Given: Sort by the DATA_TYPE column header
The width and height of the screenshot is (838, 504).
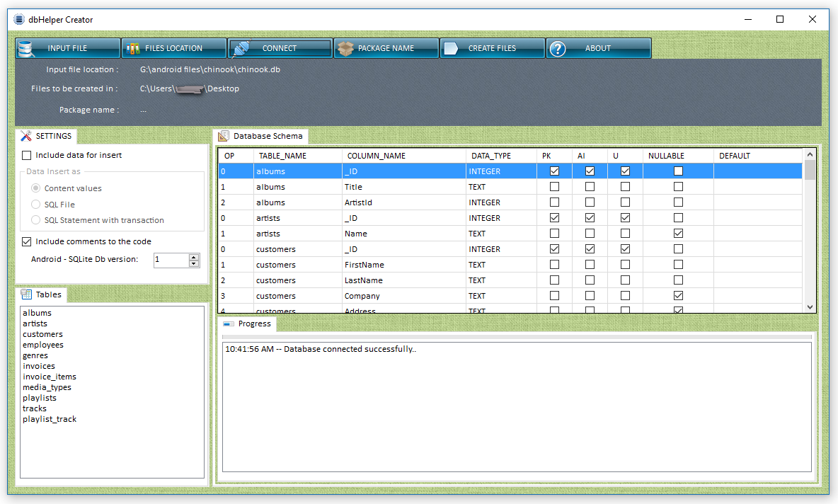Looking at the screenshot, I should coord(501,156).
